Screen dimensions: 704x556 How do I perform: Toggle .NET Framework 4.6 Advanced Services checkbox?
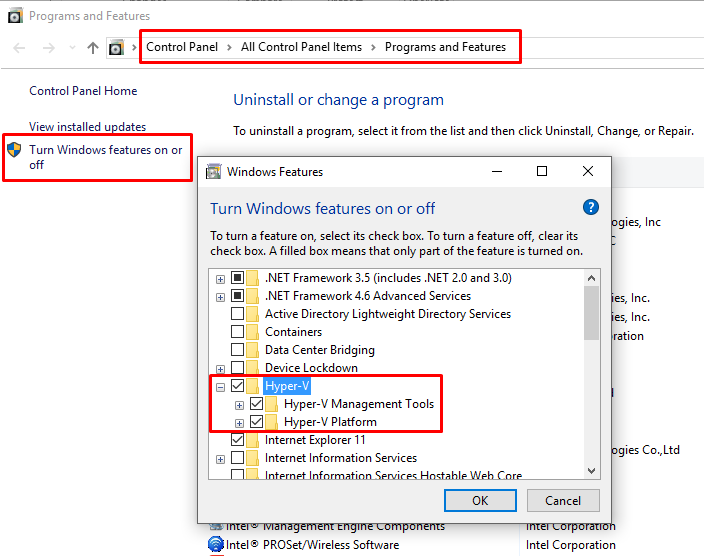pyautogui.click(x=238, y=296)
